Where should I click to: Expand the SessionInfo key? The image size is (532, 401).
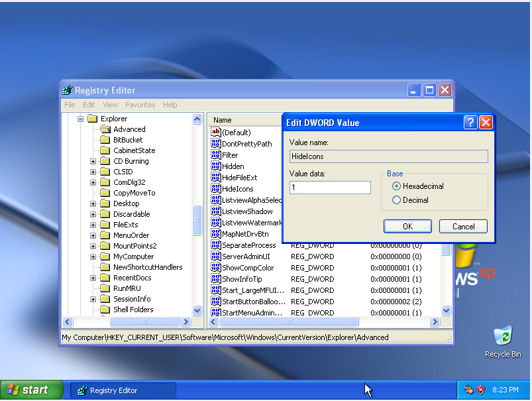pos(93,299)
